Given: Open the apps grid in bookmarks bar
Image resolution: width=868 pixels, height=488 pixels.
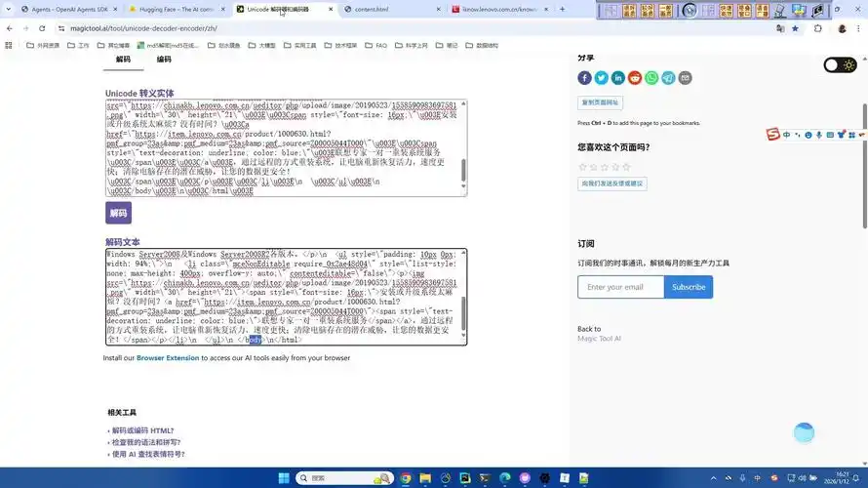Looking at the screenshot, I should pos(9,46).
